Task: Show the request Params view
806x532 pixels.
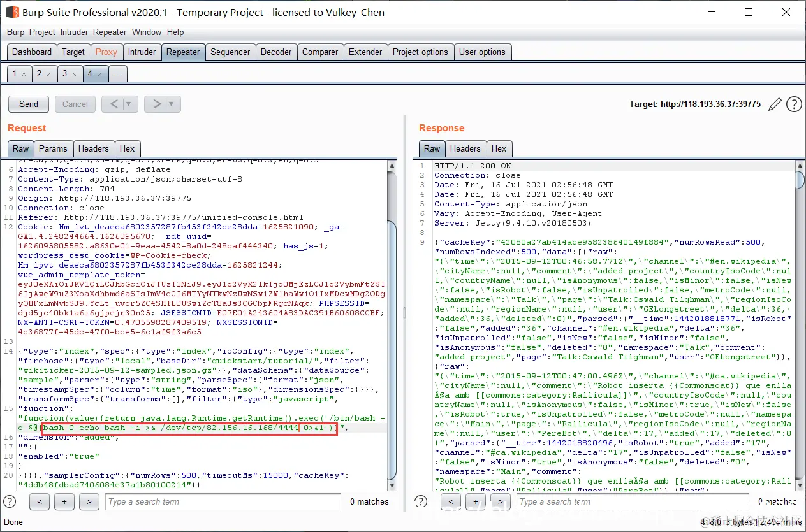Action: pyautogui.click(x=53, y=148)
